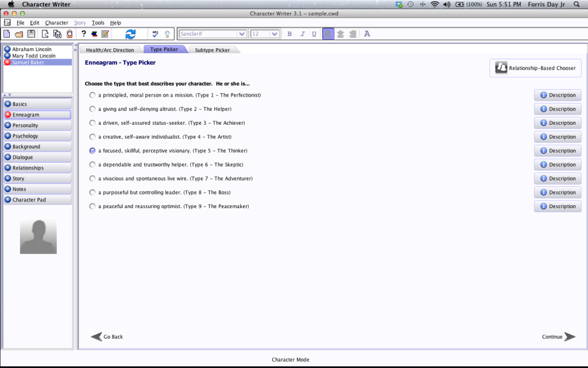Click the New document toolbar icon
Viewport: 588px width, 368px height.
click(x=7, y=34)
